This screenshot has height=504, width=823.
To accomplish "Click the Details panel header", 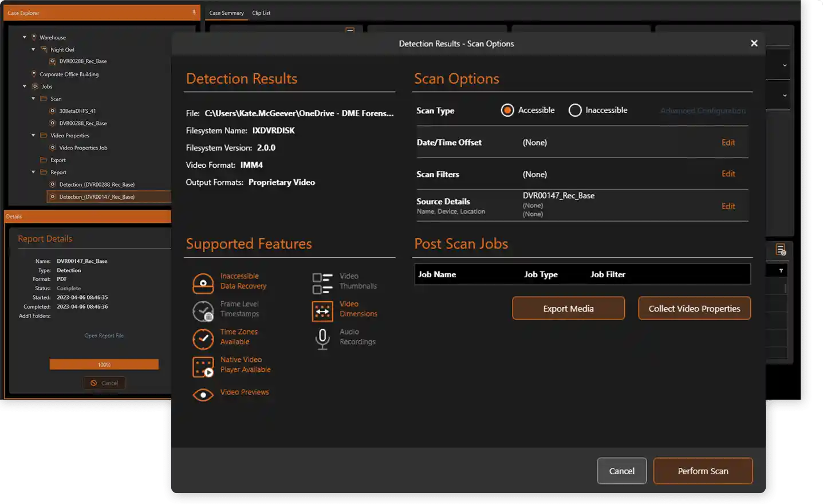I will (x=88, y=216).
